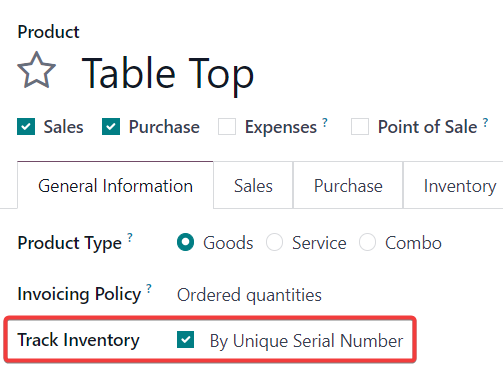Show the Point of Sale help icon
This screenshot has width=503, height=375.
pyautogui.click(x=485, y=122)
